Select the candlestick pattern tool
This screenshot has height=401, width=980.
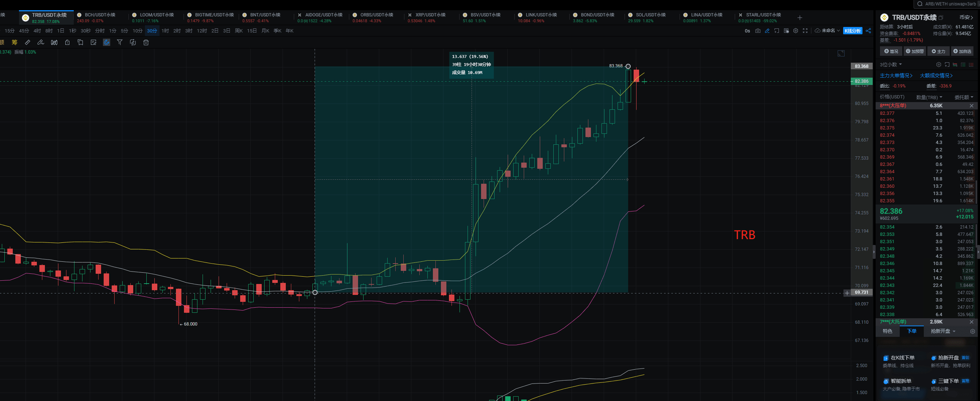coord(54,43)
